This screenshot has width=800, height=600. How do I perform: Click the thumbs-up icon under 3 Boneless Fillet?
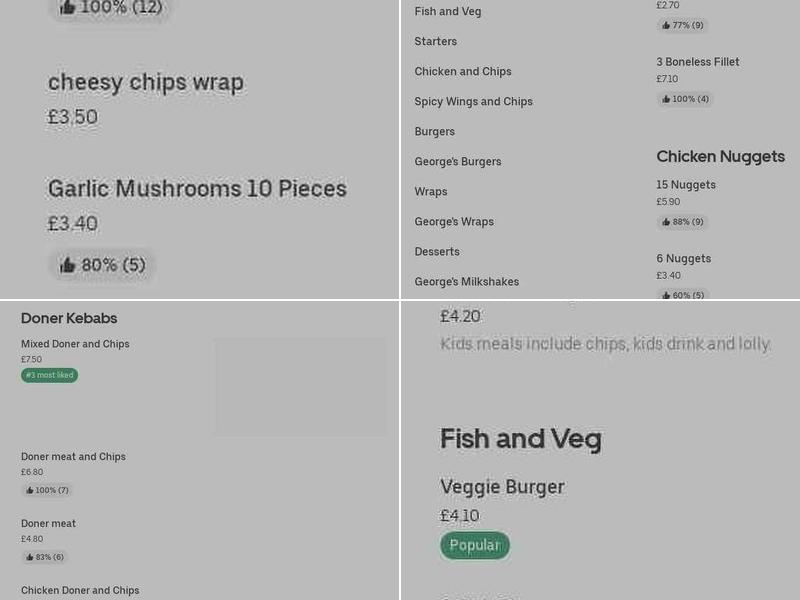click(x=666, y=98)
